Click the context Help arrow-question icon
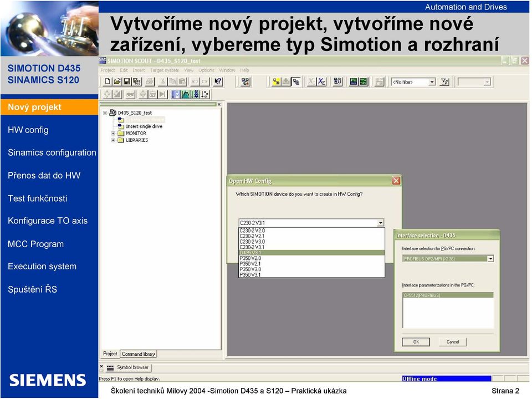 click(x=218, y=81)
